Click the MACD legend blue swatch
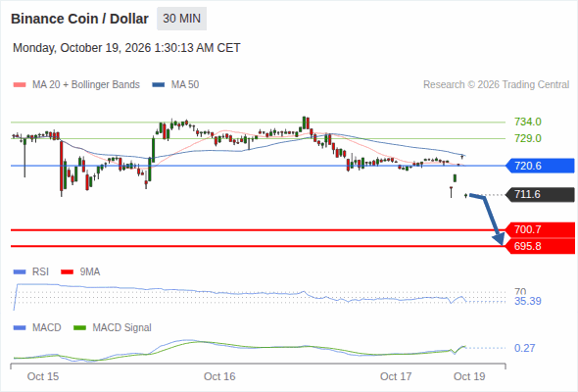The width and height of the screenshot is (578, 392). point(20,328)
